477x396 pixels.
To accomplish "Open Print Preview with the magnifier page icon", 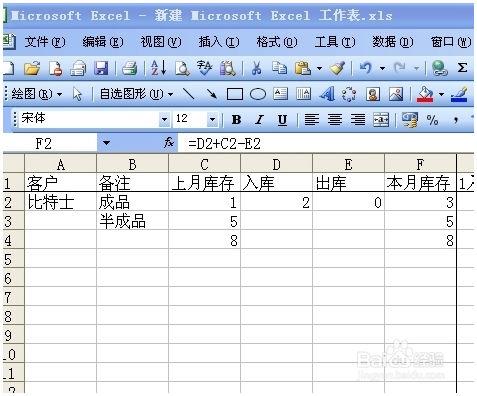I will coord(182,68).
